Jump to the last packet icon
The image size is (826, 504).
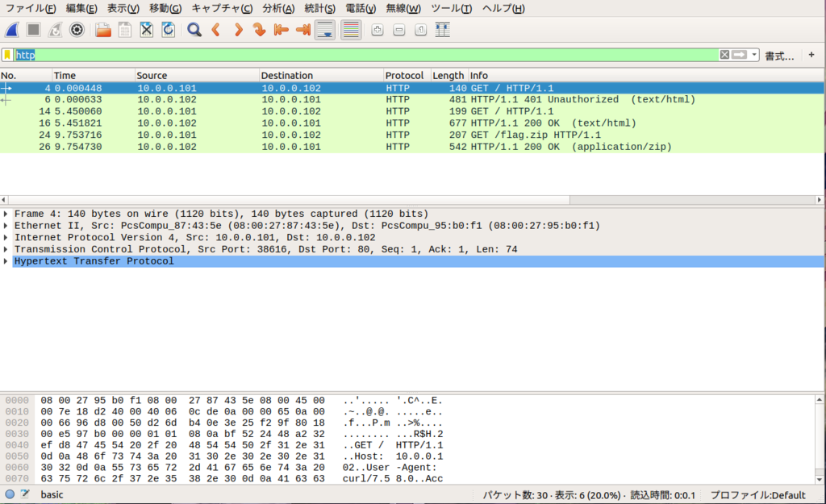(303, 30)
